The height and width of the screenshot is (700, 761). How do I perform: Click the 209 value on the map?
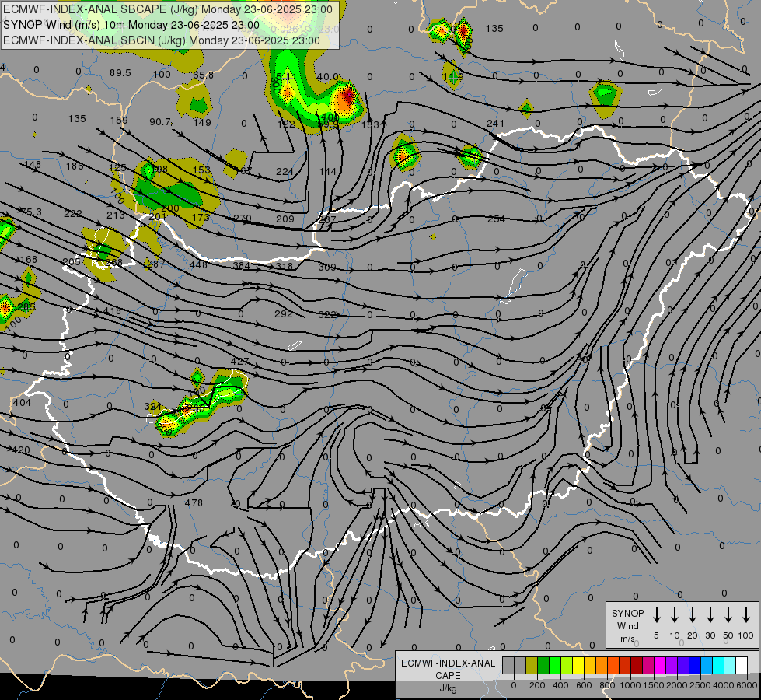click(285, 219)
